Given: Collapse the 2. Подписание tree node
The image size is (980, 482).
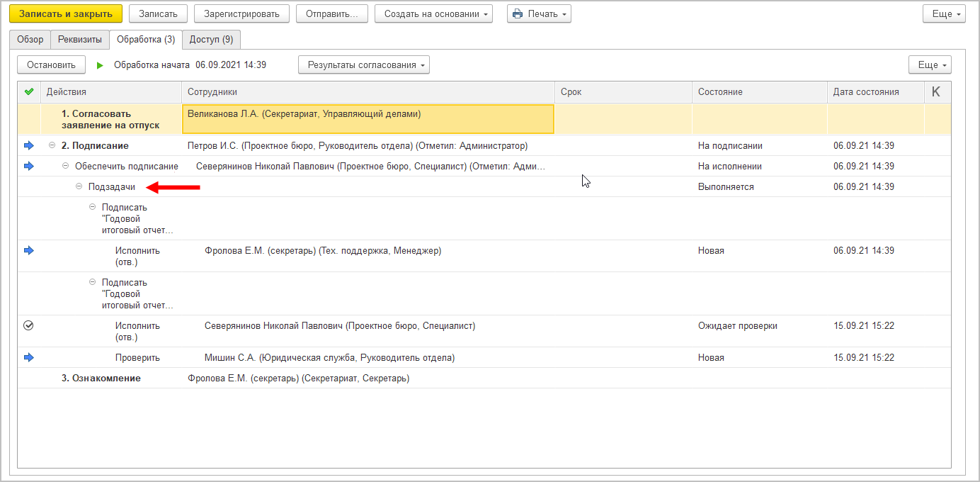Looking at the screenshot, I should [x=52, y=145].
